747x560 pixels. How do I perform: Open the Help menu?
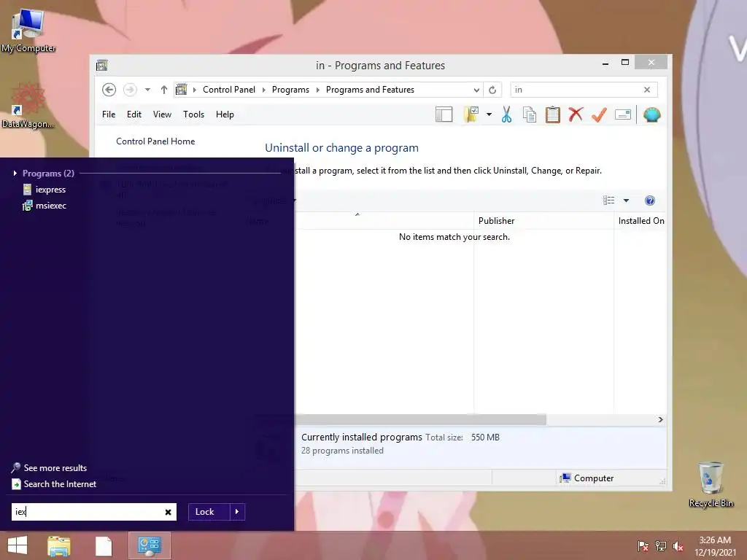pyautogui.click(x=225, y=114)
